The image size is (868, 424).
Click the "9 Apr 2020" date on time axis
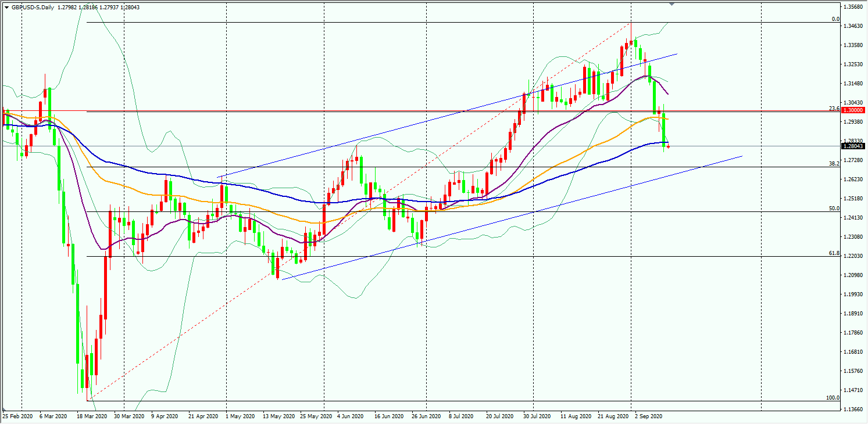tap(163, 417)
